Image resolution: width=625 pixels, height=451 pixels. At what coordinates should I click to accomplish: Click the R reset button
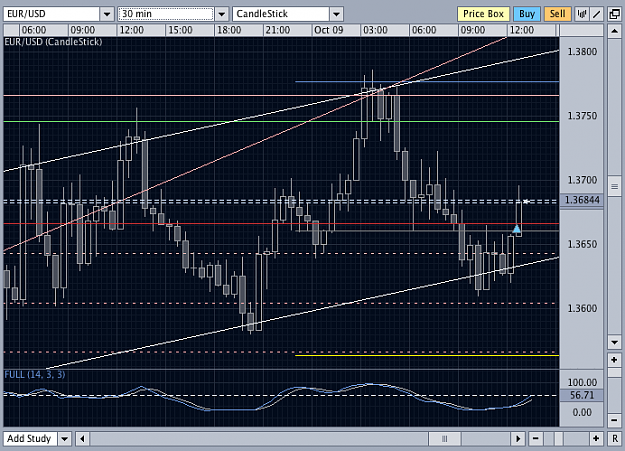point(615,439)
